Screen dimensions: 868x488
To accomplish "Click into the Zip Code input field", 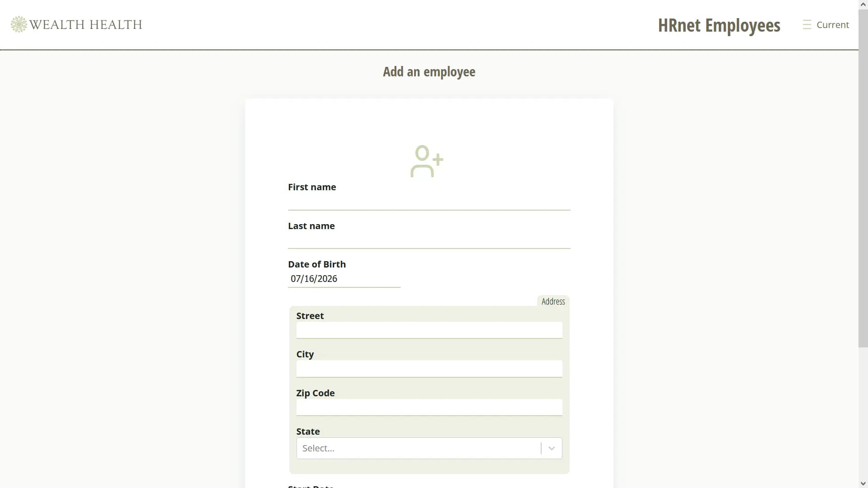I will 429,408.
